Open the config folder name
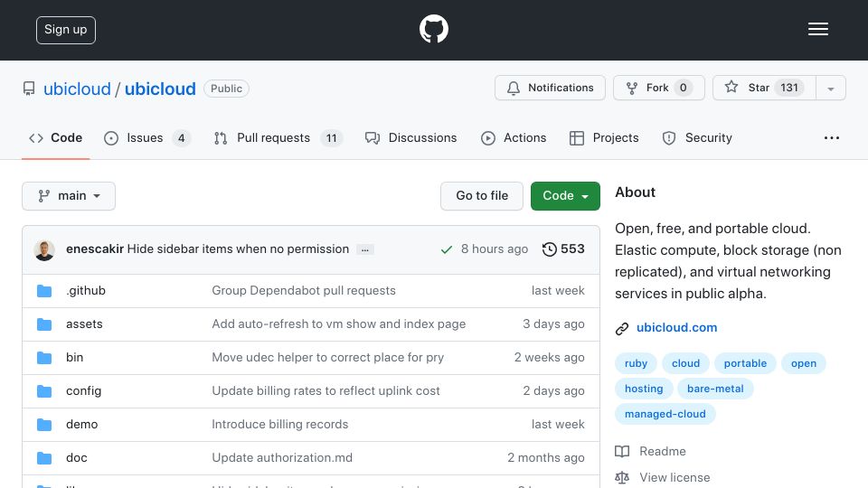The width and height of the screenshot is (868, 488). point(83,391)
